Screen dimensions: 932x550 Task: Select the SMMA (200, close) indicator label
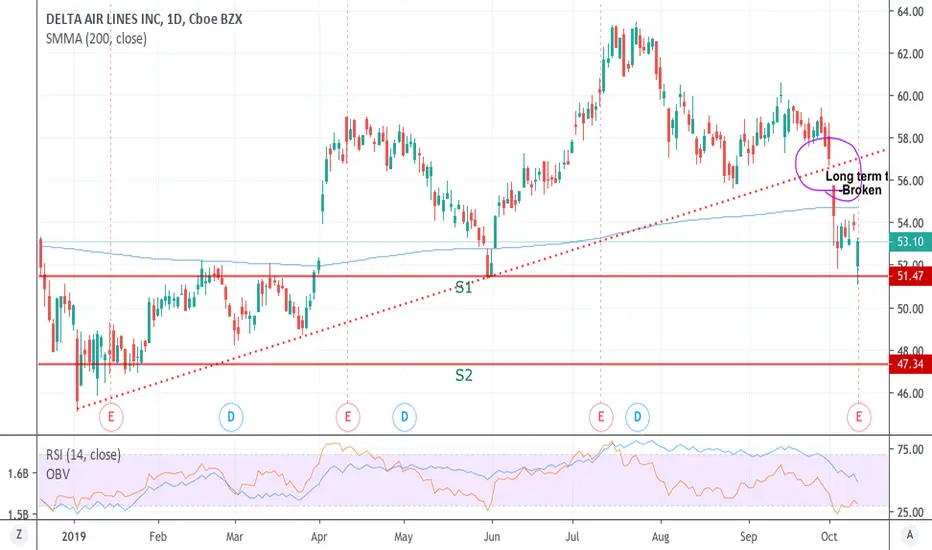click(96, 39)
